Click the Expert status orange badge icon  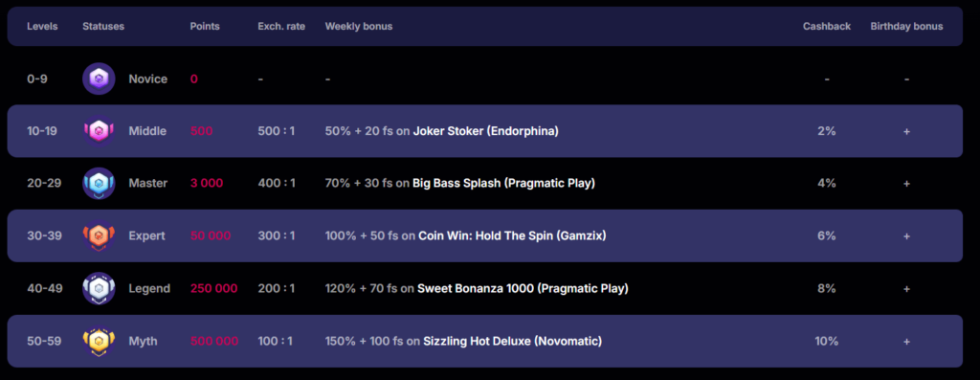(99, 236)
